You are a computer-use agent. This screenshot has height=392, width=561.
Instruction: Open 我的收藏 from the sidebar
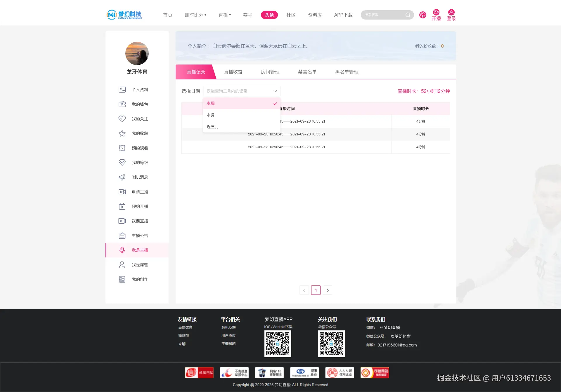point(122,133)
